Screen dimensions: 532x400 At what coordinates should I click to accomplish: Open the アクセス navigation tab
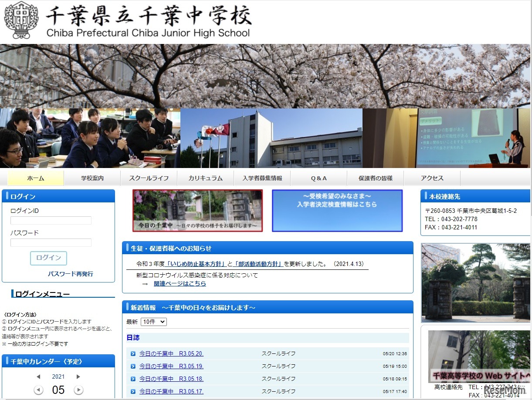pyautogui.click(x=432, y=178)
